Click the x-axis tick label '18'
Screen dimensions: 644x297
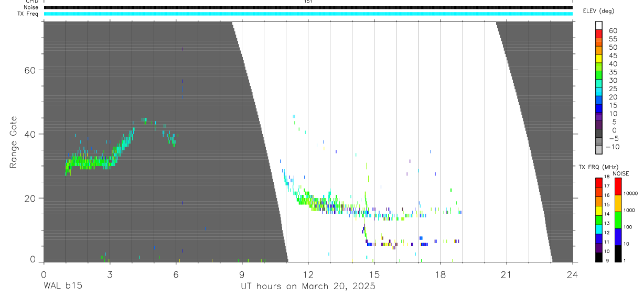pos(441,274)
